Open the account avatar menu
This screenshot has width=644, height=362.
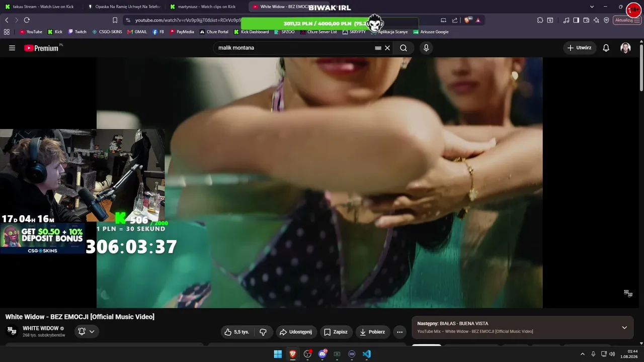[625, 48]
